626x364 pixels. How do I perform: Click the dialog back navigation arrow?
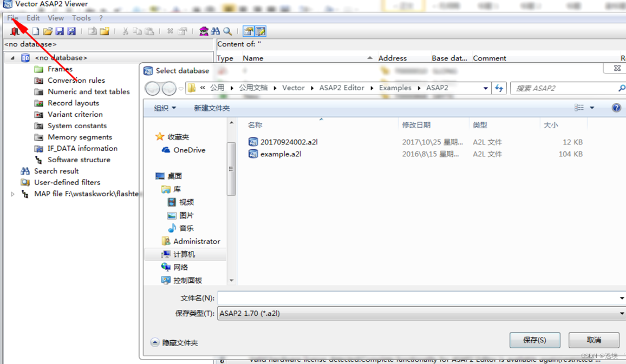[153, 88]
